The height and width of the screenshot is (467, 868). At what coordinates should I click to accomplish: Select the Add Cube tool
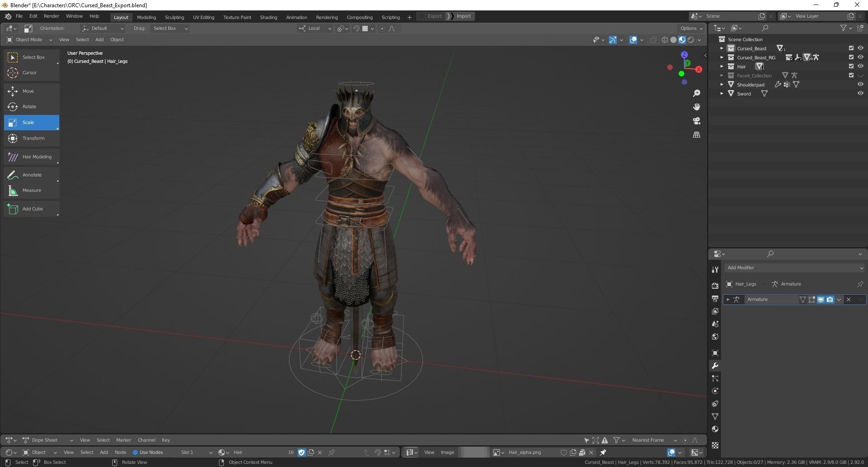[32, 209]
